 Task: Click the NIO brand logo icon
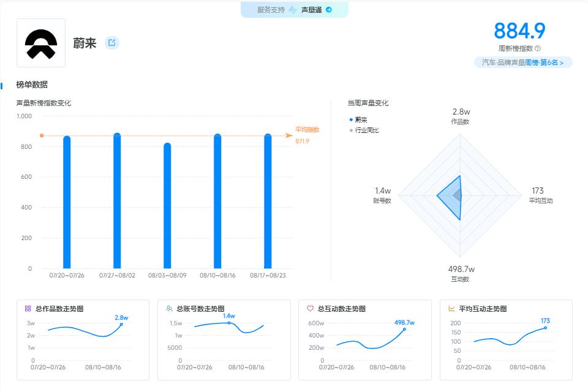coord(41,43)
